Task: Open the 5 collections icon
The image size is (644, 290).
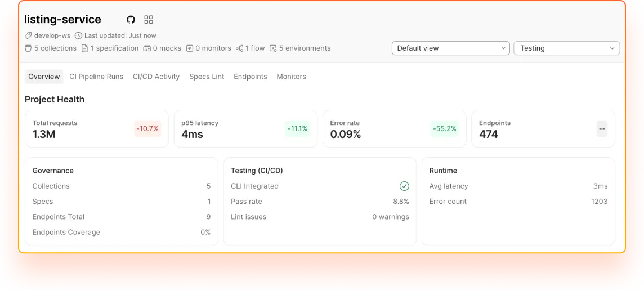Action: tap(28, 48)
